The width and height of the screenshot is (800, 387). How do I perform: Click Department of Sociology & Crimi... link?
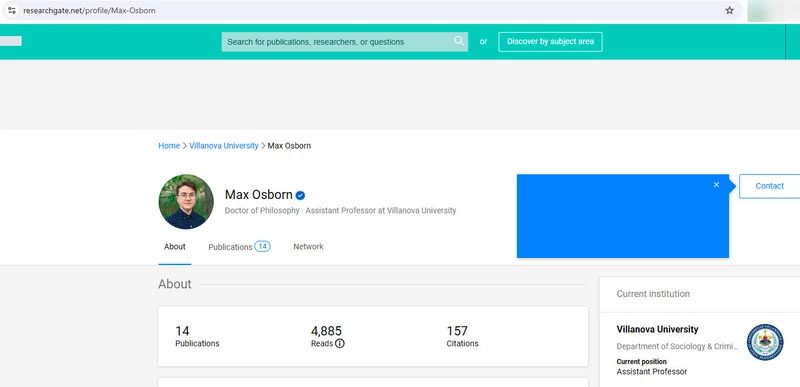point(677,346)
